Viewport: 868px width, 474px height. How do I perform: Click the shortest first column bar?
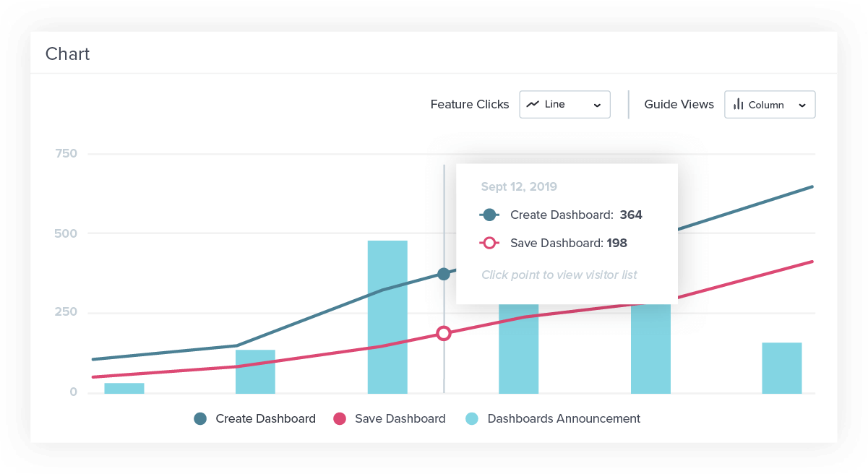pos(124,388)
